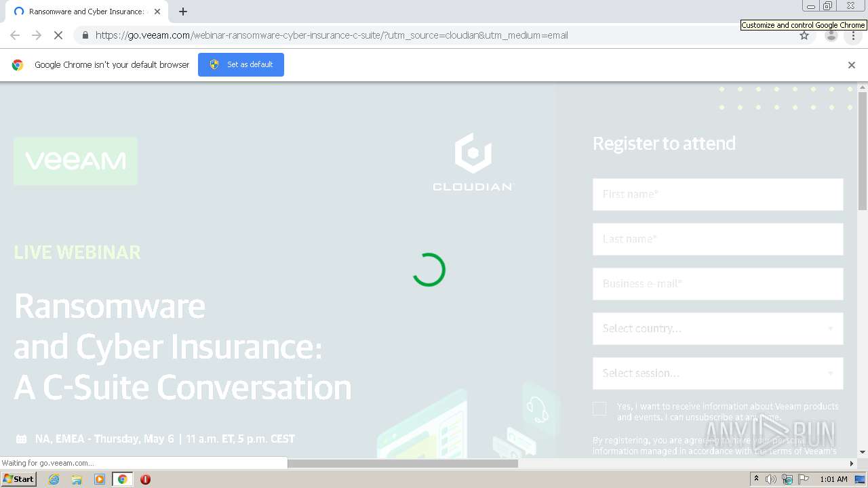Viewport: 868px width, 488px height.
Task: Open Customize and control Chrome menu
Action: pos(853,35)
